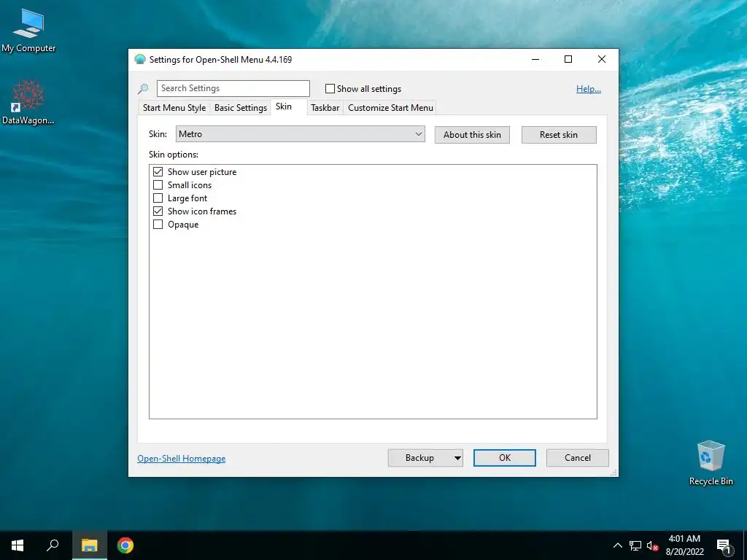Click the muted volume tray icon
The image size is (747, 560).
652,545
